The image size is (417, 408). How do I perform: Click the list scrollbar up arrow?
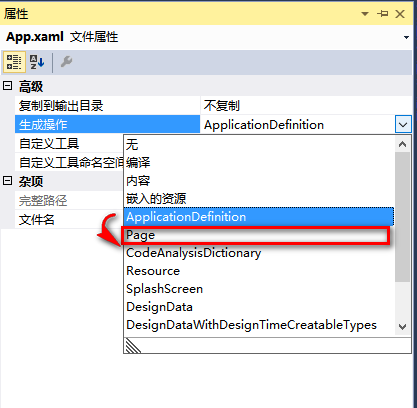tap(403, 144)
